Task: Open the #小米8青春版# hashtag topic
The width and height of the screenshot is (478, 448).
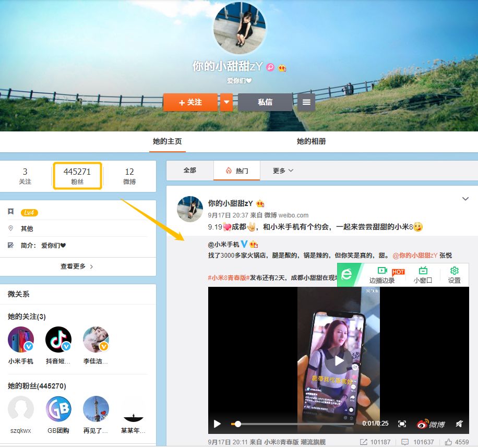Action: (x=229, y=277)
